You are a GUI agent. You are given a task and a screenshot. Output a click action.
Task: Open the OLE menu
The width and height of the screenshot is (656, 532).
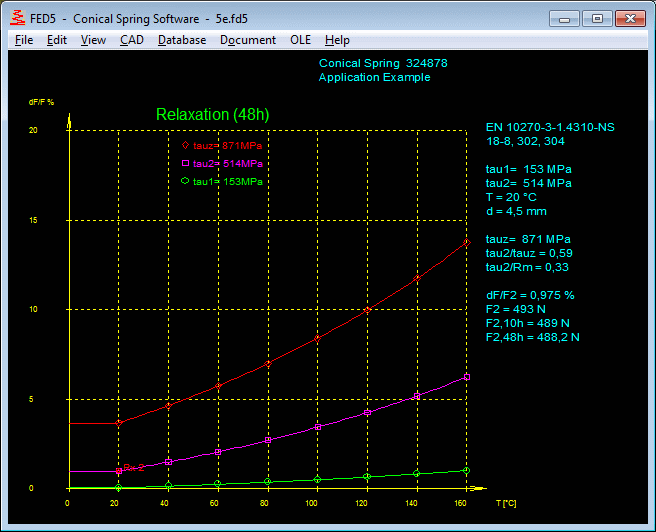pos(300,40)
